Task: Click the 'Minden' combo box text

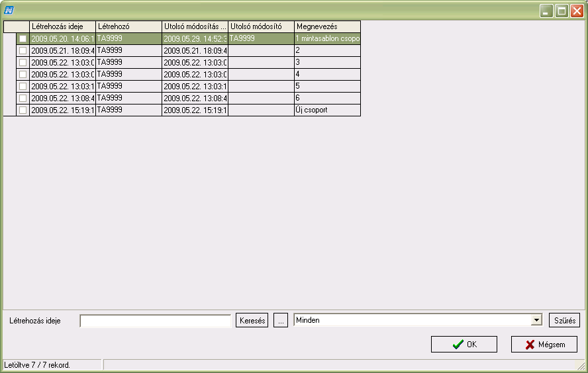Action: coord(308,320)
